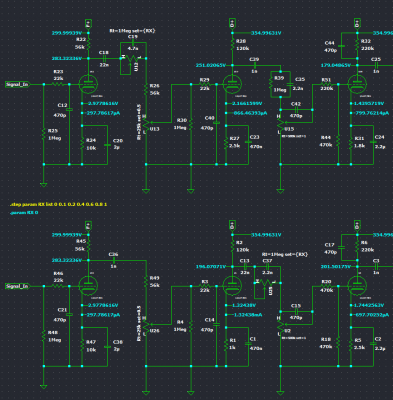Select resistor R25 1Meg
The image size is (393, 400).
click(x=43, y=135)
